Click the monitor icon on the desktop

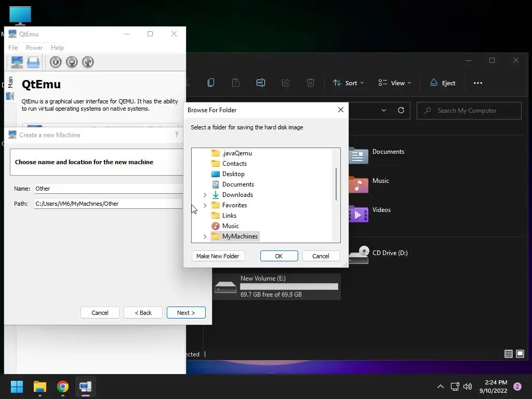20,16
